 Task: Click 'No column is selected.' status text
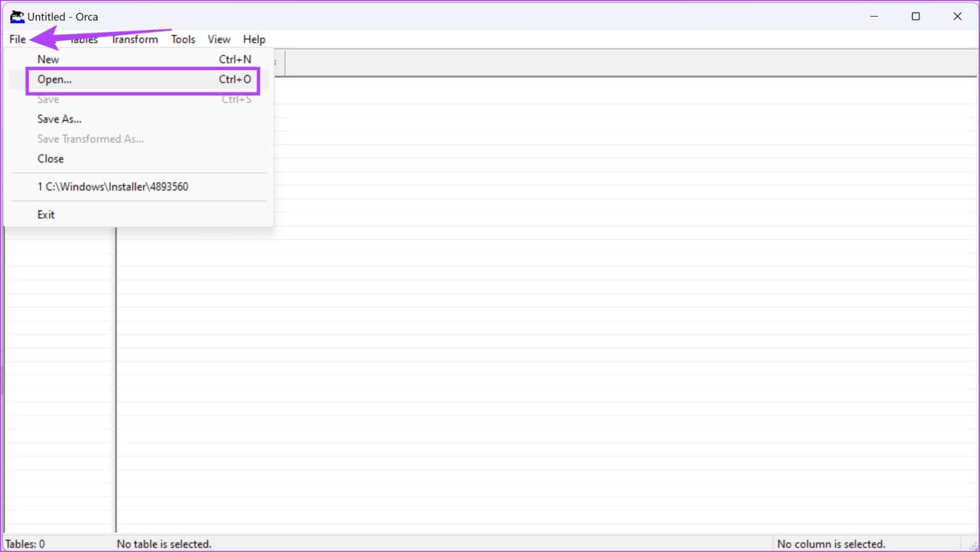tap(831, 544)
